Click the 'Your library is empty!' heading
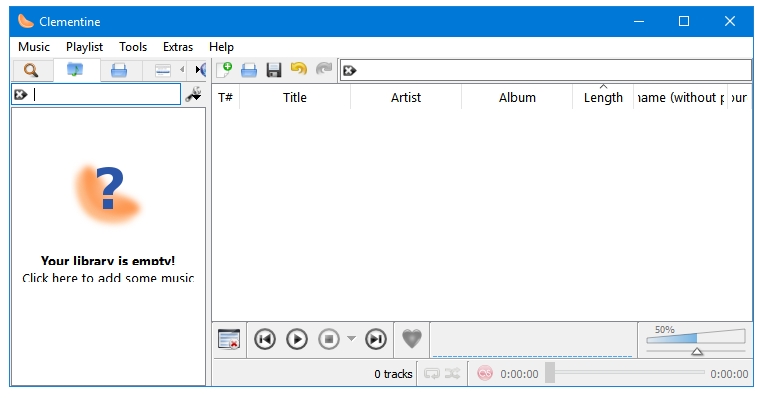This screenshot has width=760, height=398. [108, 261]
